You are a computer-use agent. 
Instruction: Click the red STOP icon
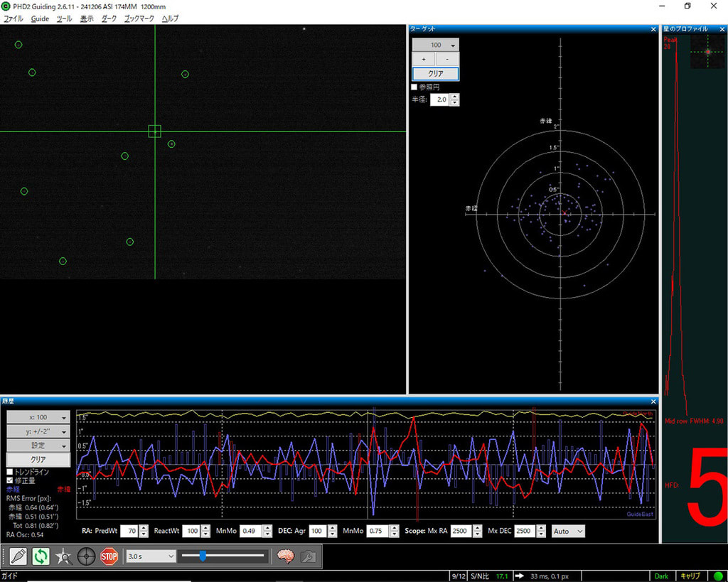(109, 556)
